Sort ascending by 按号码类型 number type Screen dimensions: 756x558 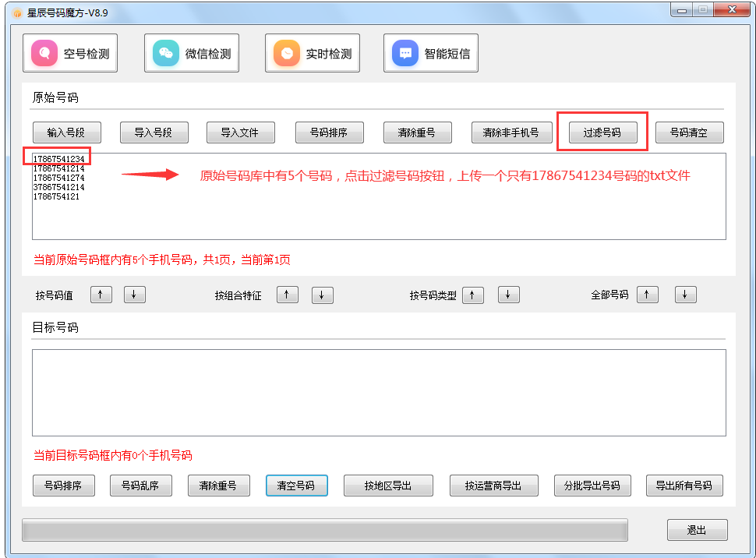473,295
